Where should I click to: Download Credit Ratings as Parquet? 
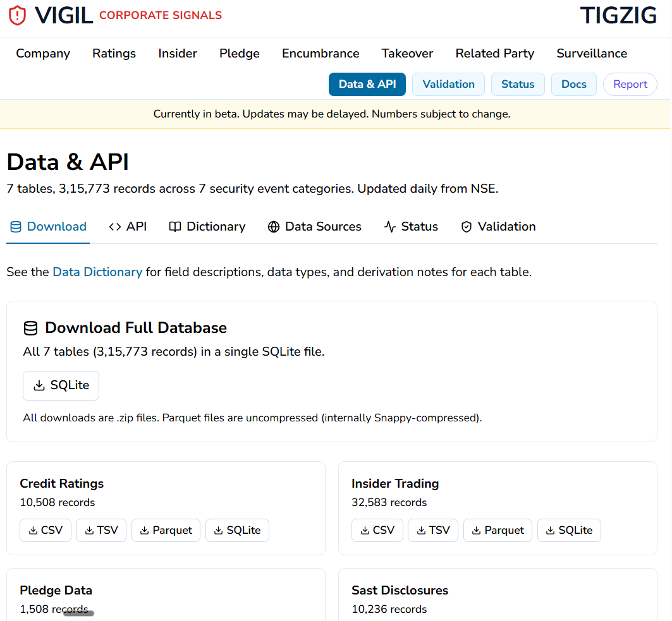(166, 530)
